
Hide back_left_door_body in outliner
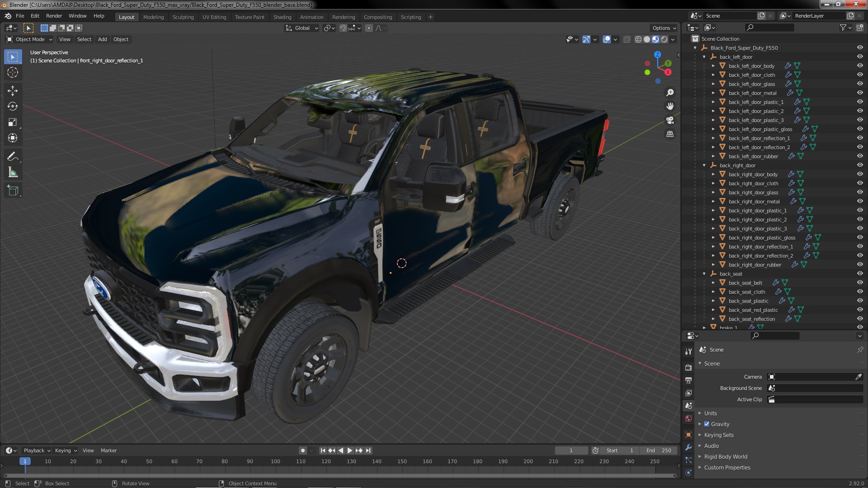(860, 66)
